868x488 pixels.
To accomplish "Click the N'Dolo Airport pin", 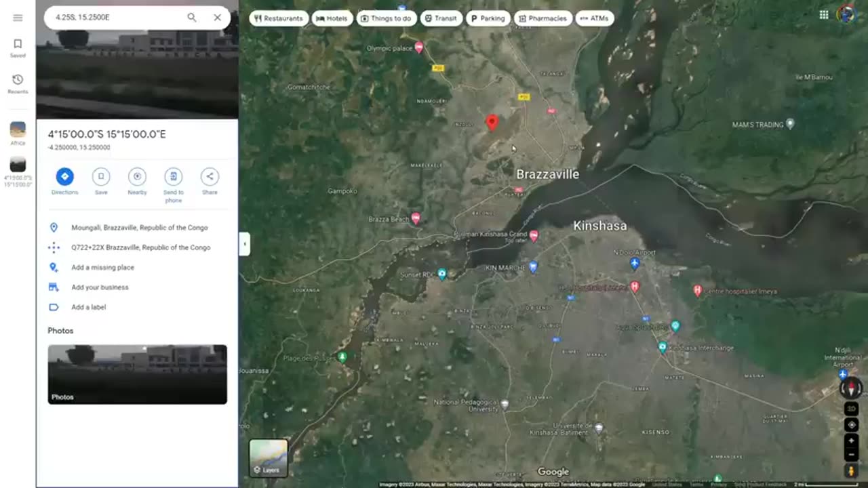I will click(635, 264).
